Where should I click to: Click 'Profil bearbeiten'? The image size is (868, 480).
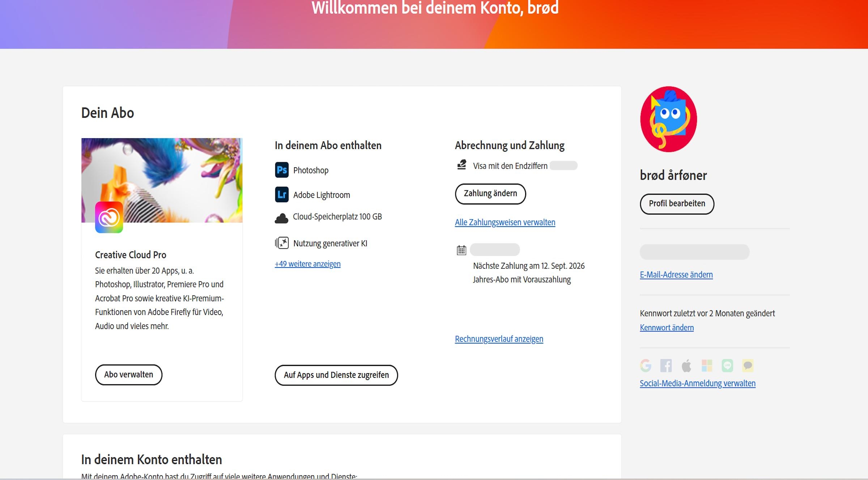pyautogui.click(x=677, y=203)
